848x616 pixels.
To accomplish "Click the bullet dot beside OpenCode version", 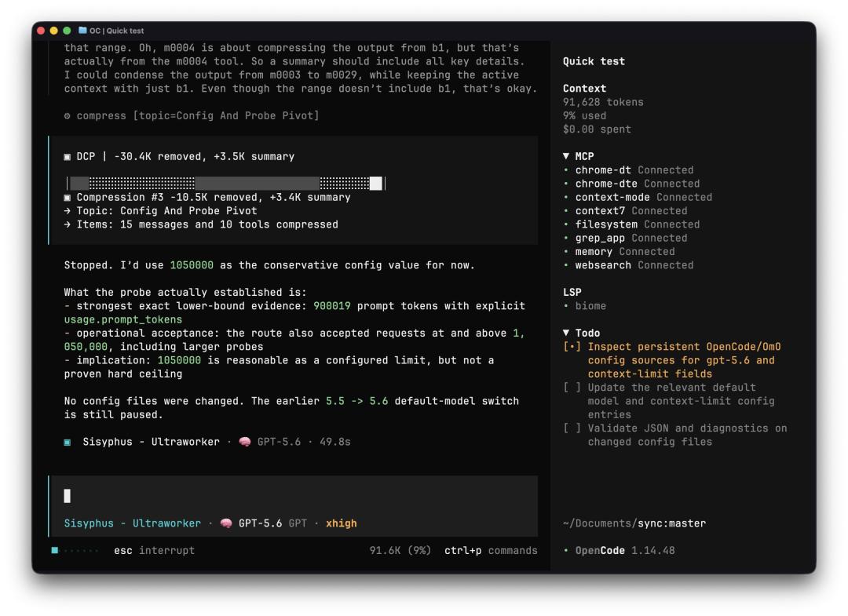I will pos(565,551).
